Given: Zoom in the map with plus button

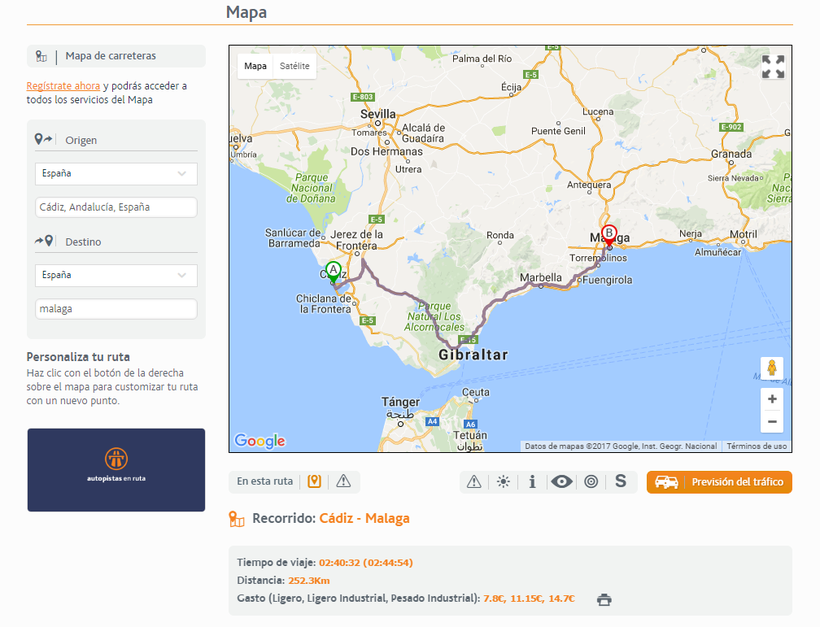Looking at the screenshot, I should click(771, 398).
